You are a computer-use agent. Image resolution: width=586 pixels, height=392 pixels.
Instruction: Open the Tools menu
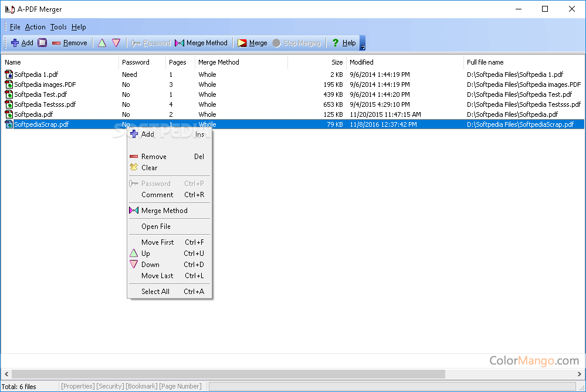pos(57,26)
